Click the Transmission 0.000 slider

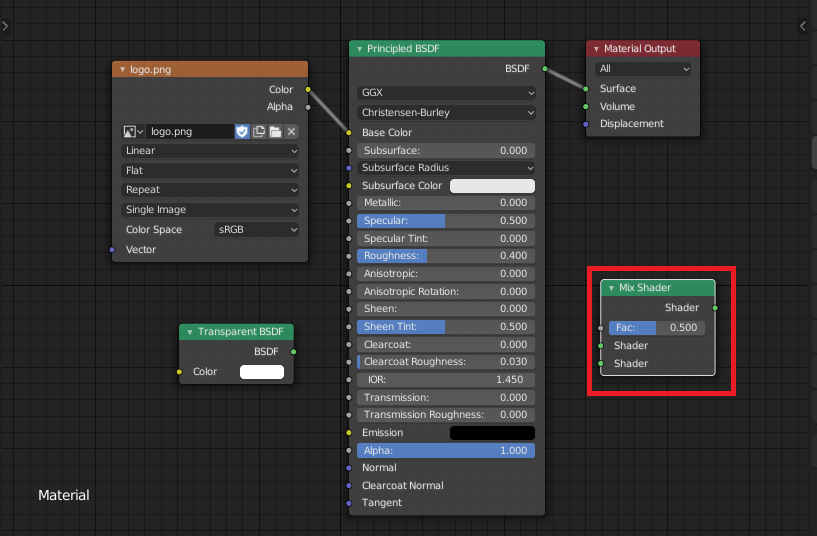point(446,397)
